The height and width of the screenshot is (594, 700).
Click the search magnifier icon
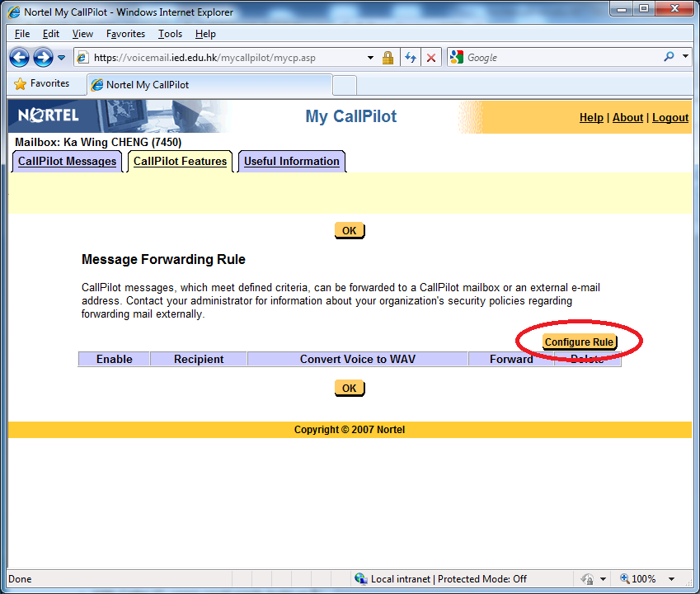point(669,57)
